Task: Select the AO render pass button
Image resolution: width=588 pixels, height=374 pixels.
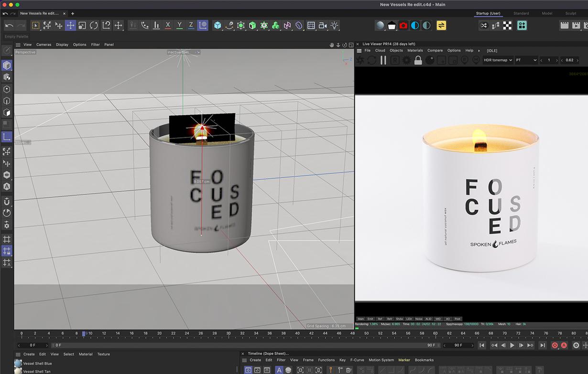Action: pyautogui.click(x=447, y=319)
